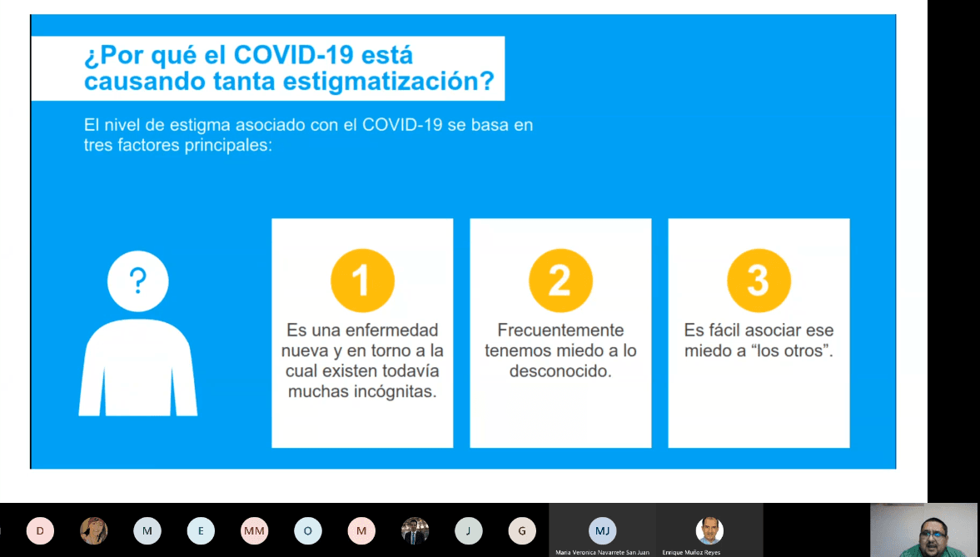This screenshot has width=980, height=557.
Task: Click the "Es fácil asociar ese miedo" text
Action: coord(759,341)
